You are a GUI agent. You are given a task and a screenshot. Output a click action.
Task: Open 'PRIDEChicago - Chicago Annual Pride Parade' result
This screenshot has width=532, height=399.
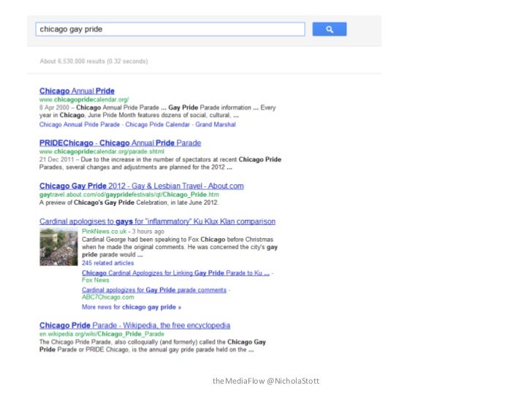(120, 142)
